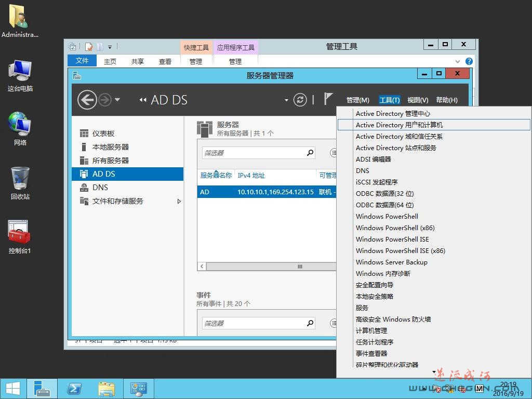The height and width of the screenshot is (399, 532).
Task: Choose ODBC 数据源(32 位)
Action: (x=434, y=193)
